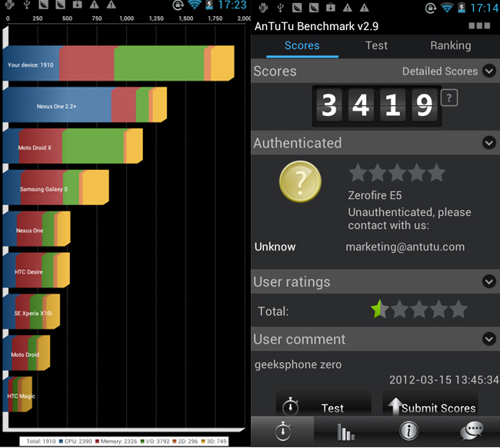Tap the red Memory: 2326 legend entry
Image resolution: width=500 pixels, height=448 pixels.
[115, 441]
